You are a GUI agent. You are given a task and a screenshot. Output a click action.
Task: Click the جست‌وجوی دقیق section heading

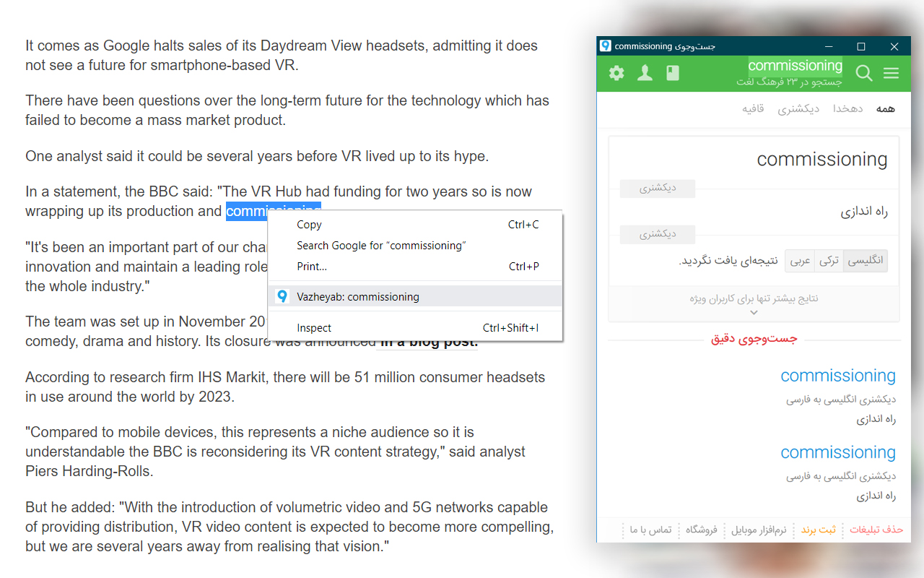[754, 340]
